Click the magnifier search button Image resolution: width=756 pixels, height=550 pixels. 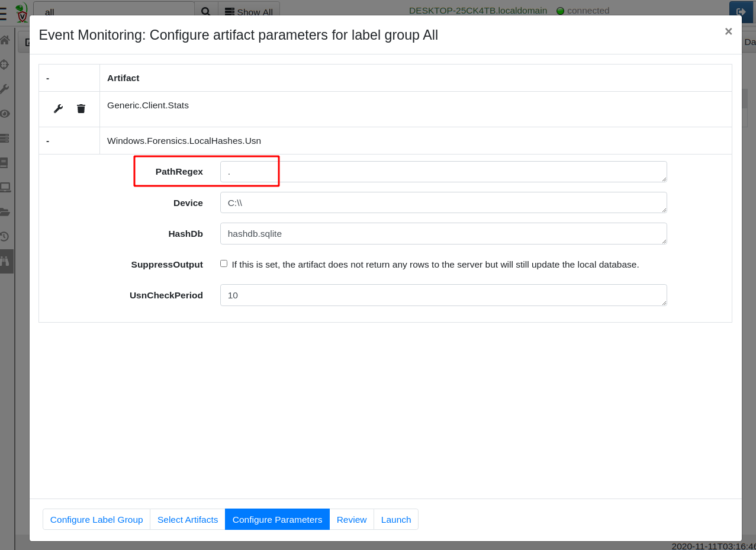(x=205, y=12)
